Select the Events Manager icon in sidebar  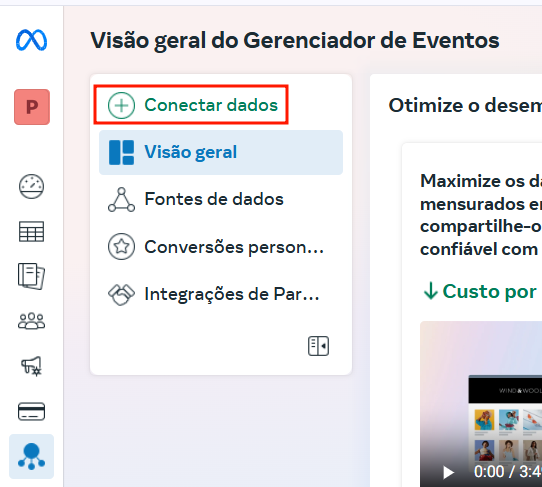click(x=31, y=457)
